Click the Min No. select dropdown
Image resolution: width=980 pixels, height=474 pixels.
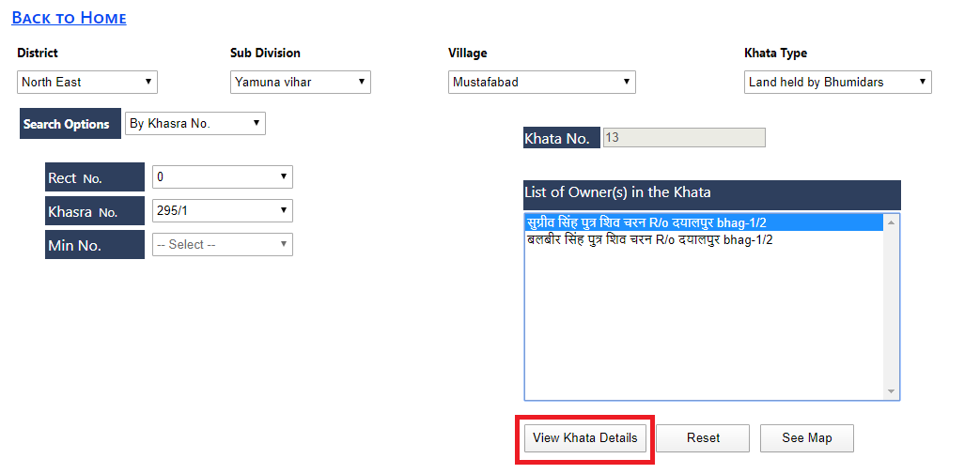click(222, 245)
